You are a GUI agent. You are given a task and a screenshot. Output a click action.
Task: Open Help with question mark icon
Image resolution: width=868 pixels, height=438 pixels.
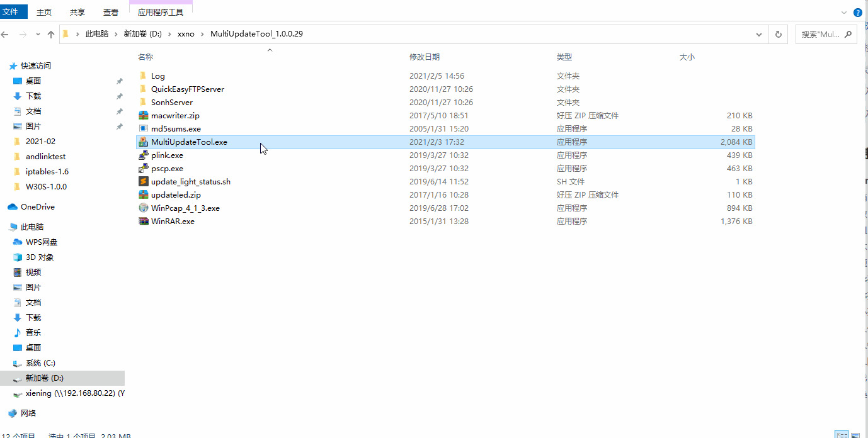(x=858, y=12)
